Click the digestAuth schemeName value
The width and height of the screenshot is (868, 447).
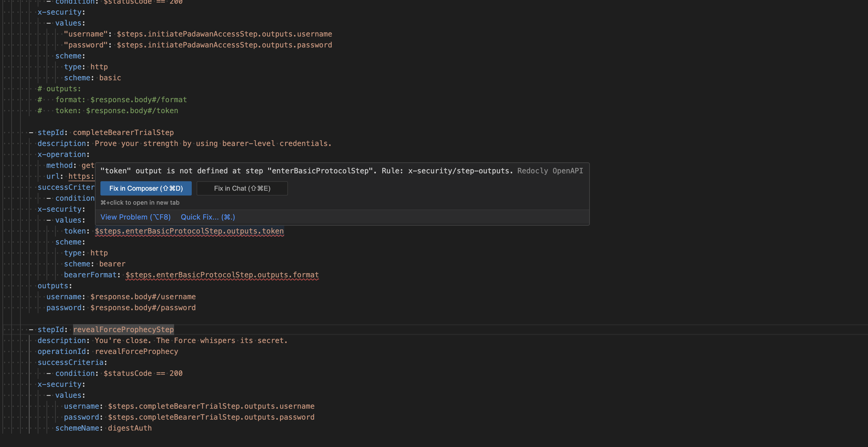pyautogui.click(x=130, y=428)
